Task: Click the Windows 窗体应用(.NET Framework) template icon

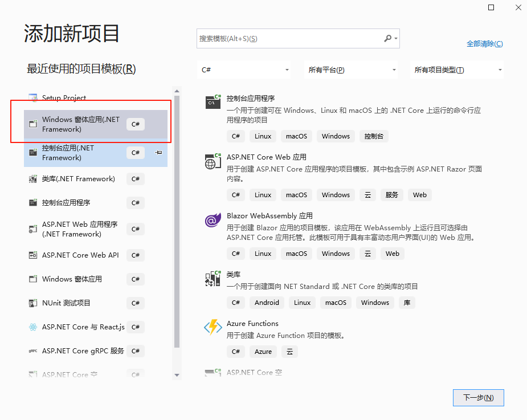Action: pos(33,124)
